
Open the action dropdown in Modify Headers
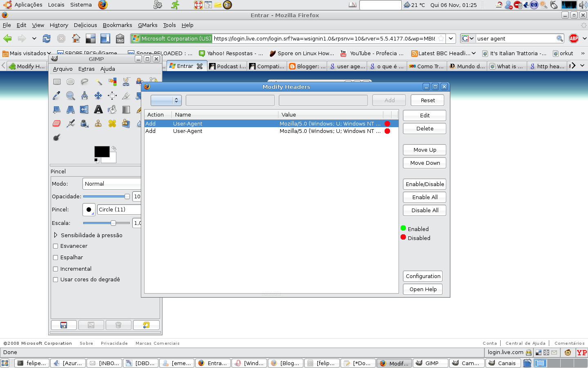pos(166,100)
